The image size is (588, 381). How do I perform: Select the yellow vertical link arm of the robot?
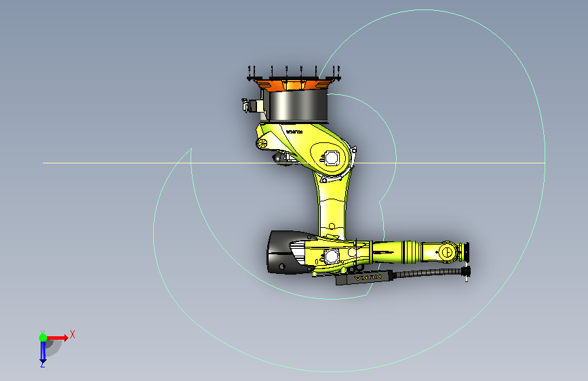(x=332, y=206)
